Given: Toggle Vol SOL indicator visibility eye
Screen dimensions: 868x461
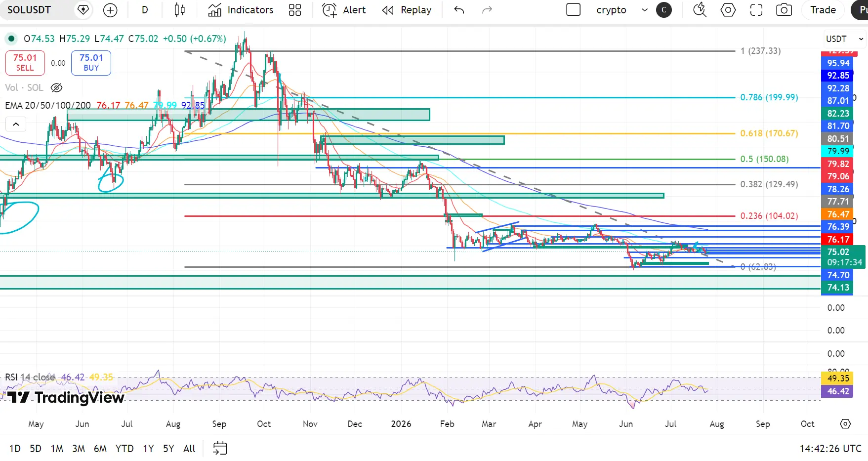Looking at the screenshot, I should 57,87.
